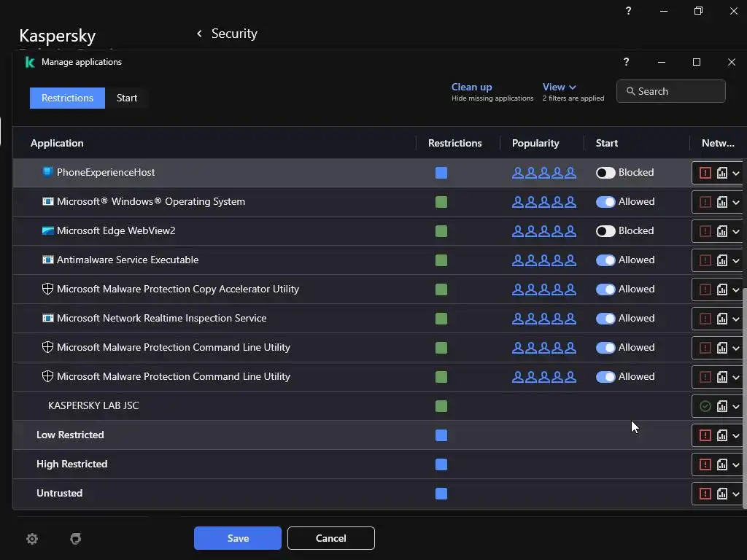Click the network report icon for Low Restricted
This screenshot has width=747, height=560.
tap(722, 435)
